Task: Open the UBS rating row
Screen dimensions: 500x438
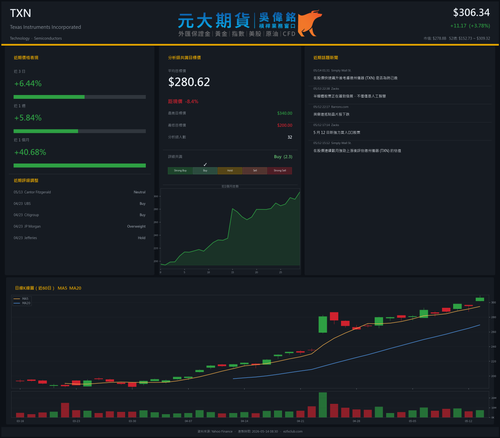Action: (80, 204)
